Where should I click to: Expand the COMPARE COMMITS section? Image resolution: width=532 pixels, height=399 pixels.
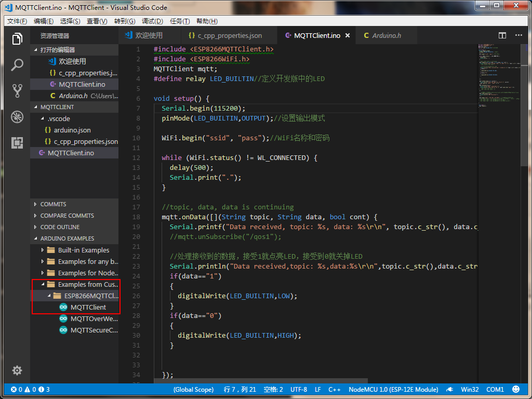pos(74,216)
